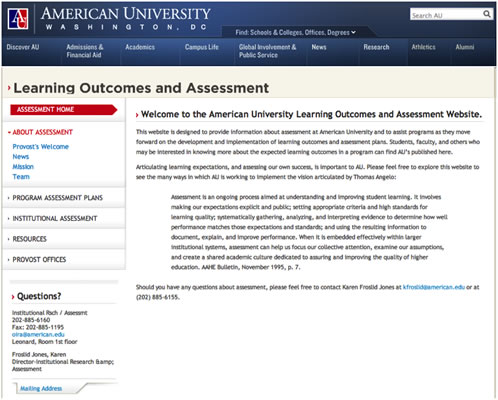498x400 pixels.
Task: Click the Fax: 202-885-1195 text
Action: (x=38, y=327)
